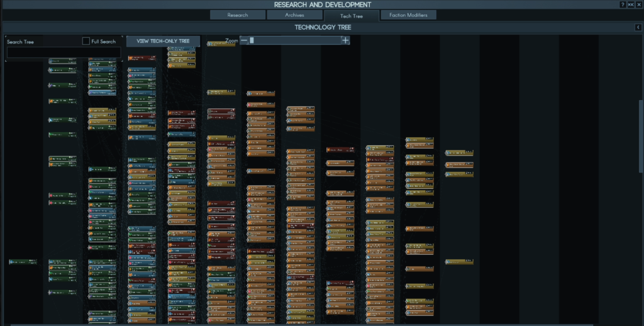
Task: Zoom in with the plus button
Action: click(x=345, y=40)
